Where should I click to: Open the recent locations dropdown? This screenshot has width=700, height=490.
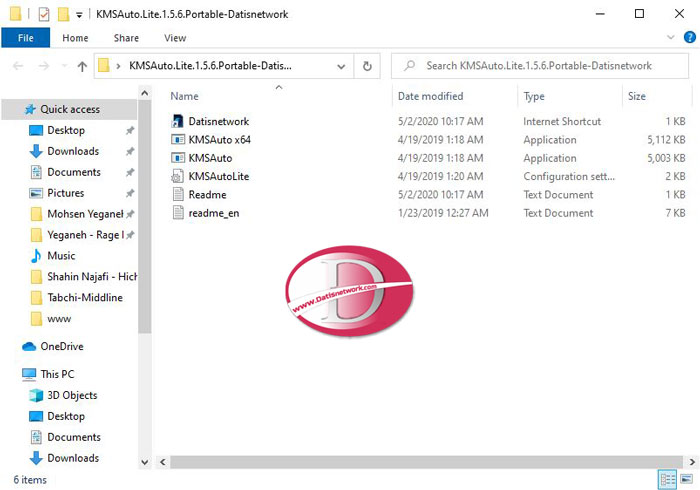point(64,66)
